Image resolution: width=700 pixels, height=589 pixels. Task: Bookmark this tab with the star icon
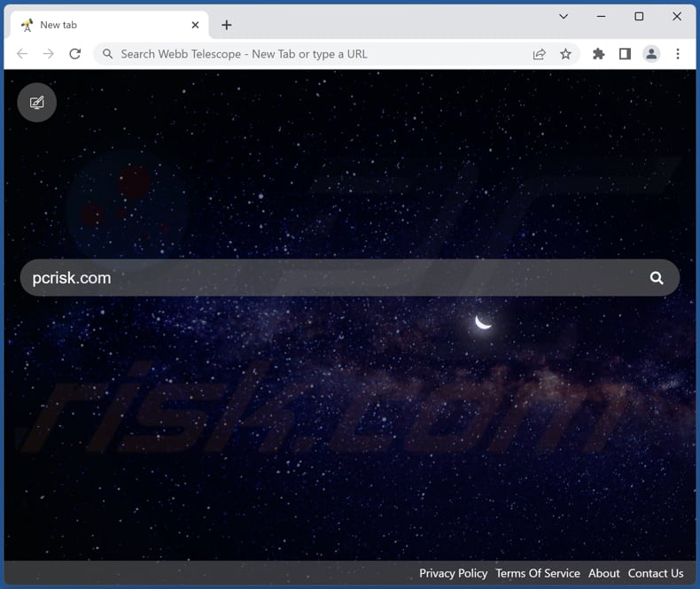(565, 54)
